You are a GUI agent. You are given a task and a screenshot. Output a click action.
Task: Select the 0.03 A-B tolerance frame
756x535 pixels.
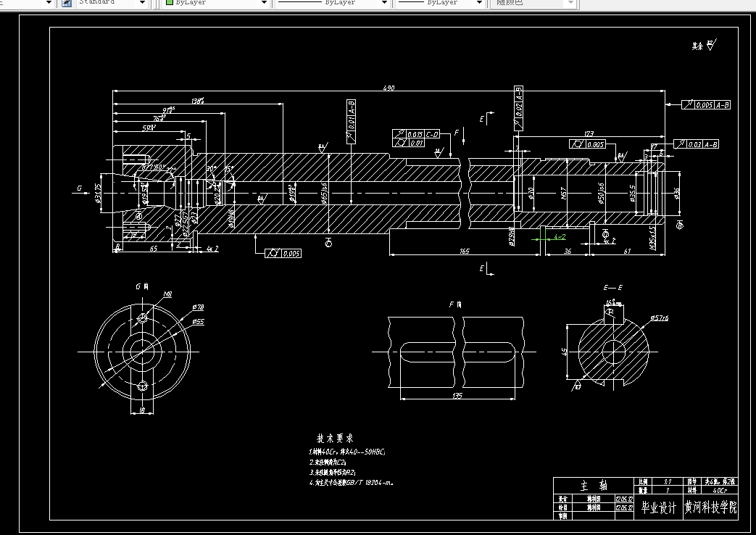[x=697, y=144]
